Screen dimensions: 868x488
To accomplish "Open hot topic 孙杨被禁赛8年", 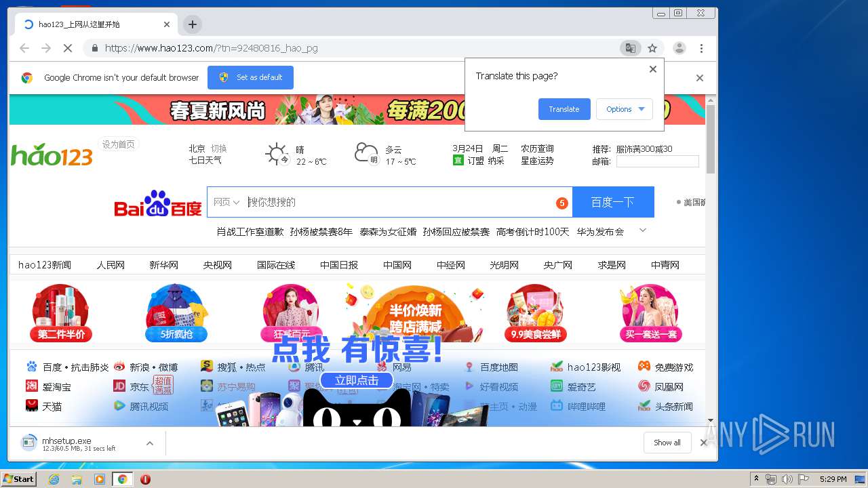I will click(x=321, y=232).
